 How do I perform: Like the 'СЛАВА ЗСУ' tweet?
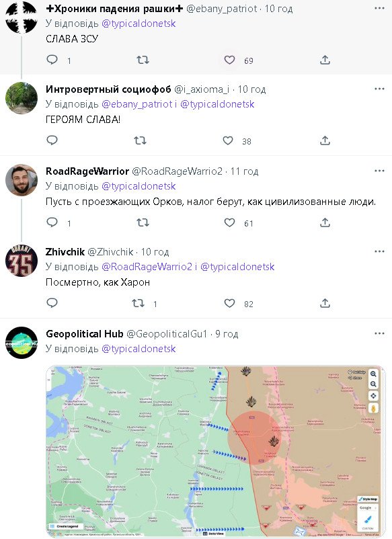(x=229, y=60)
